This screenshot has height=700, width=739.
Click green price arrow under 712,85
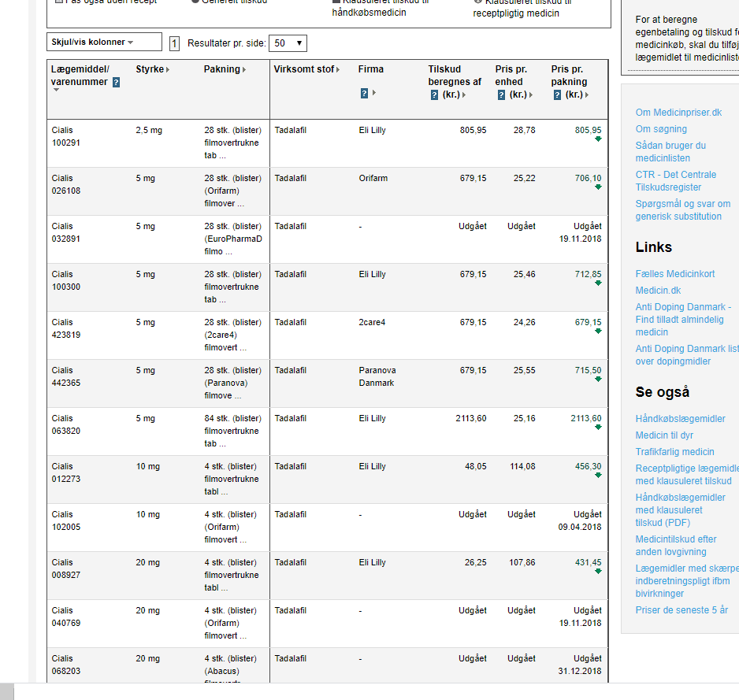click(598, 283)
